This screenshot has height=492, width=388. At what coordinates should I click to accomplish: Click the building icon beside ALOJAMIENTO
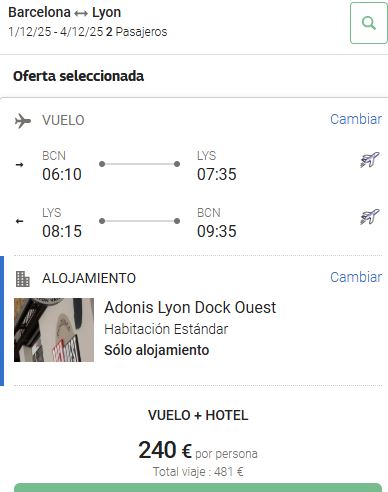[23, 279]
